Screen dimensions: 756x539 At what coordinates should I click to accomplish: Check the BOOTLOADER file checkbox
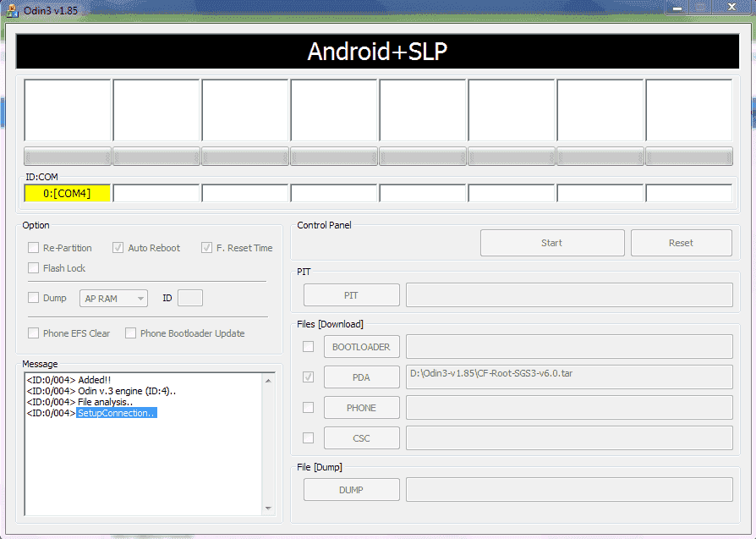pos(308,346)
